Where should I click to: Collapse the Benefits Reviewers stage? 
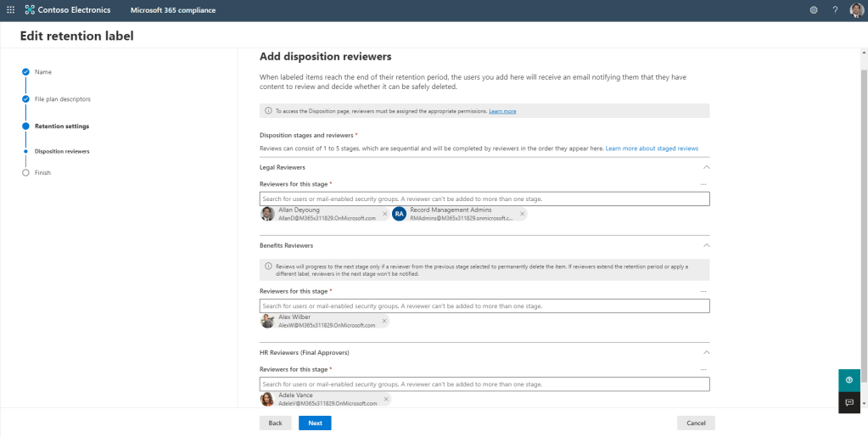[x=706, y=245]
